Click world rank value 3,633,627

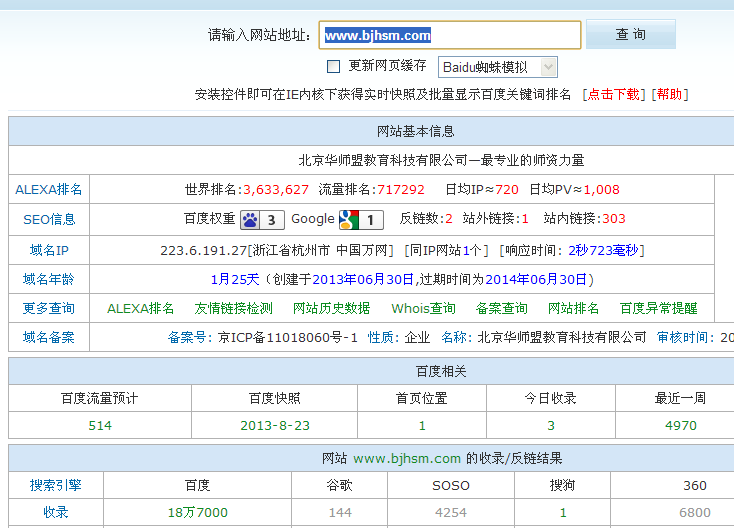[x=276, y=190]
